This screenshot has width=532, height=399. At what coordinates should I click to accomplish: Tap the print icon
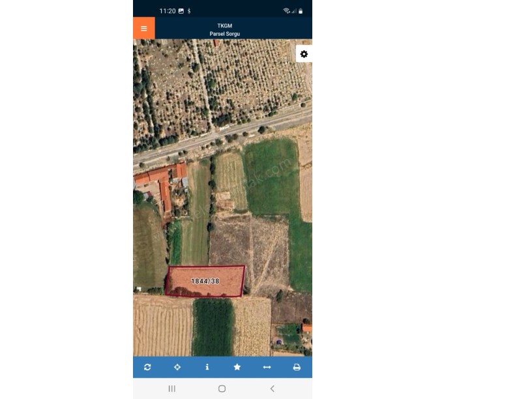[x=297, y=367]
